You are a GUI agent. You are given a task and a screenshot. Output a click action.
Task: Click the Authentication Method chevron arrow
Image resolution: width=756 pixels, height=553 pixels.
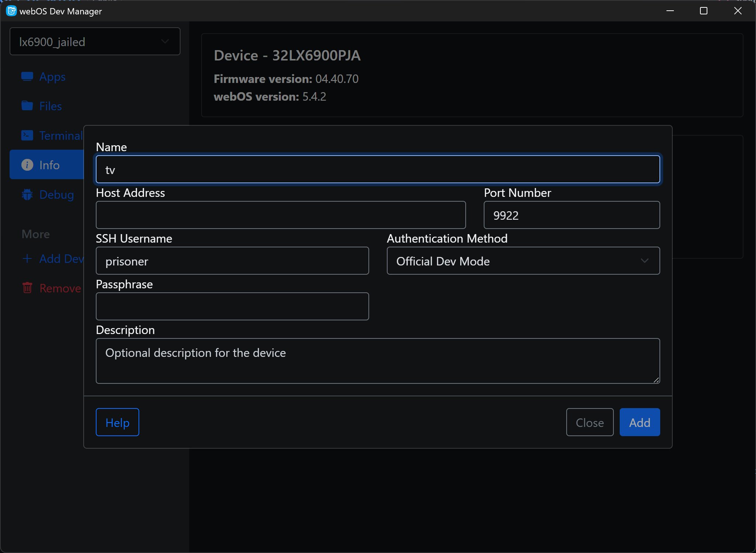click(x=644, y=261)
